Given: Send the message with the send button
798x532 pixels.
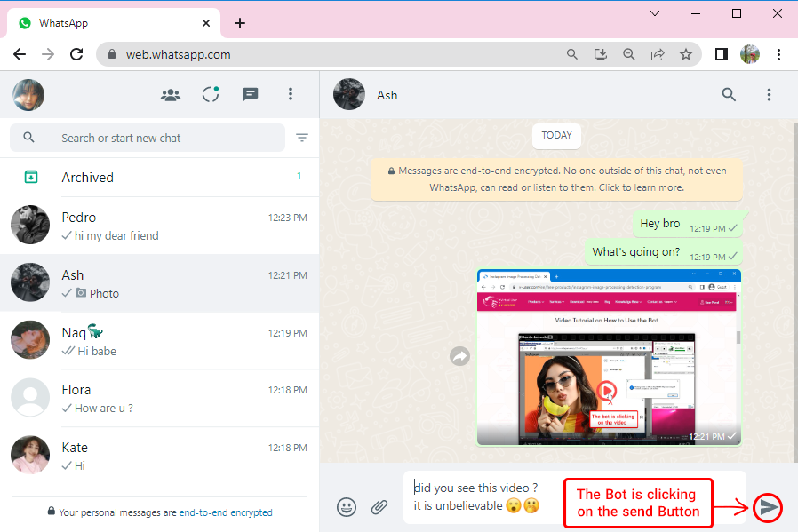Looking at the screenshot, I should (768, 507).
